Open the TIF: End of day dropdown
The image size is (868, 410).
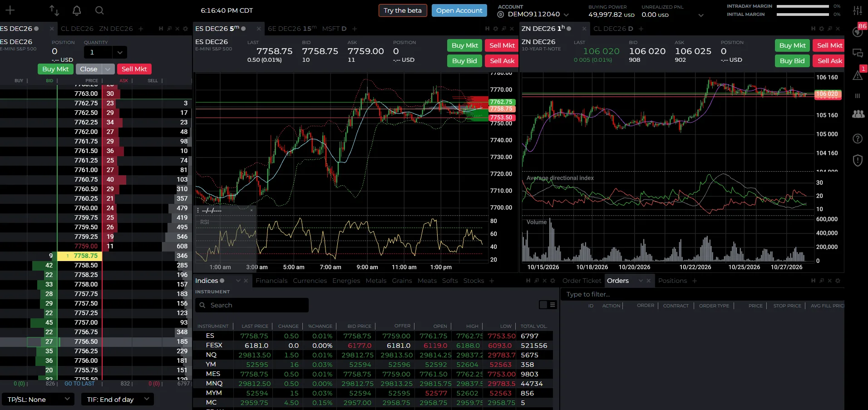tap(118, 399)
